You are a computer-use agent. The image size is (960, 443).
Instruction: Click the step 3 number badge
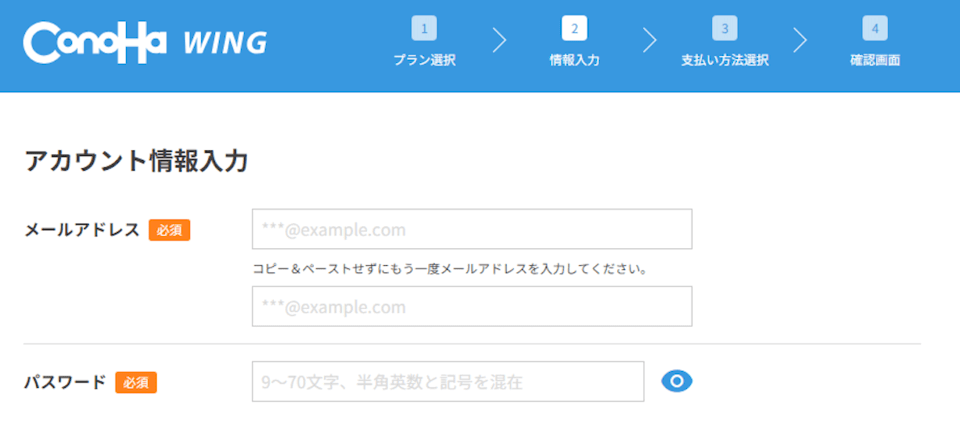point(724,28)
